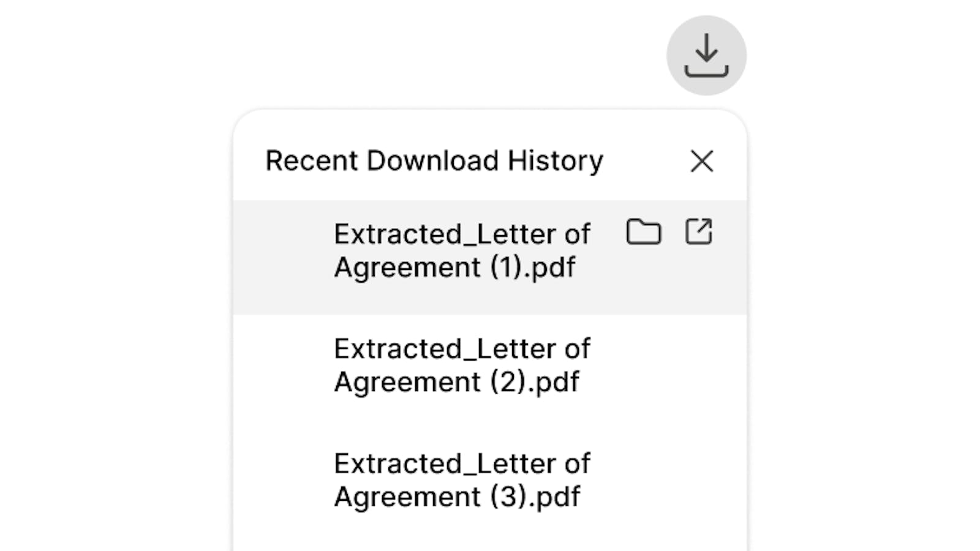
Task: Click the download tray icon button
Action: coord(706,55)
